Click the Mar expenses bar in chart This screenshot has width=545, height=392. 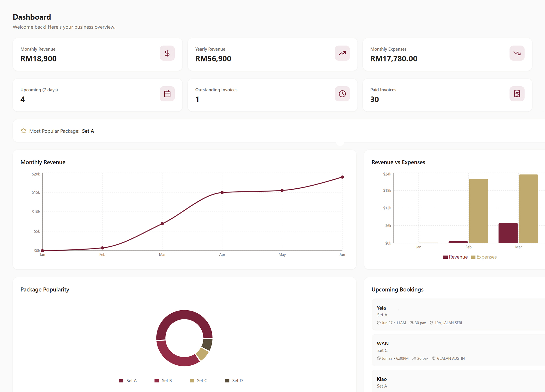pyautogui.click(x=528, y=209)
